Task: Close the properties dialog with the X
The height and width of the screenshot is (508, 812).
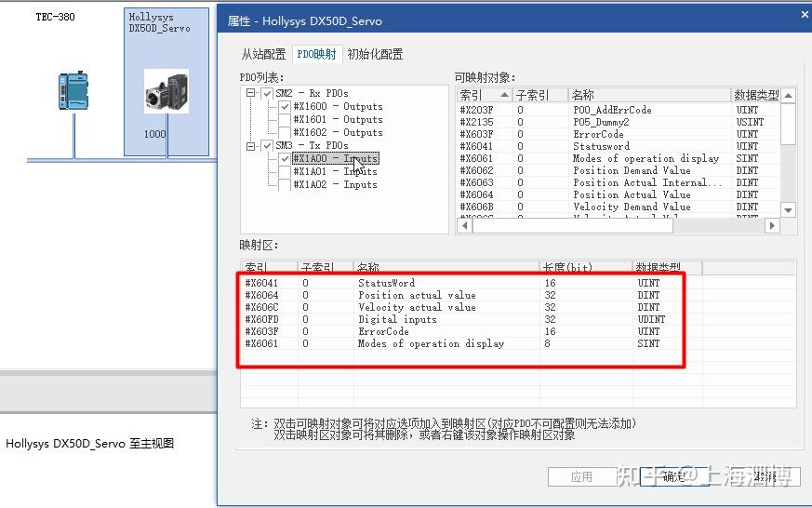Action: coord(805,15)
